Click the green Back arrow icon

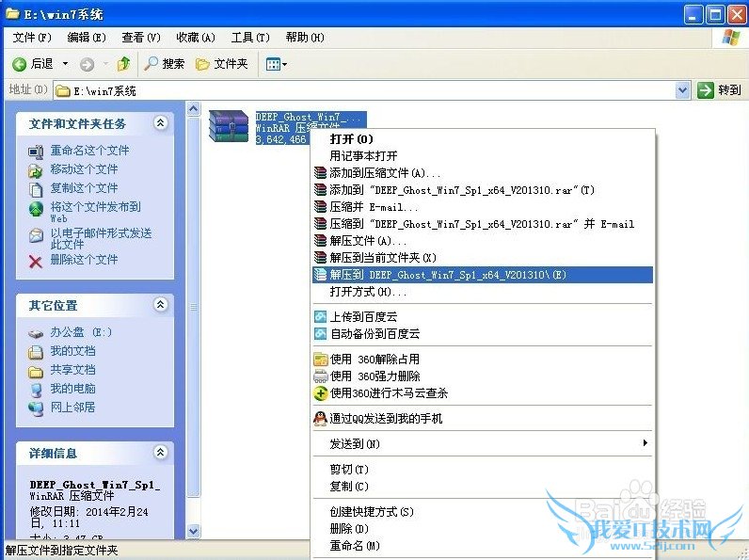(x=19, y=64)
